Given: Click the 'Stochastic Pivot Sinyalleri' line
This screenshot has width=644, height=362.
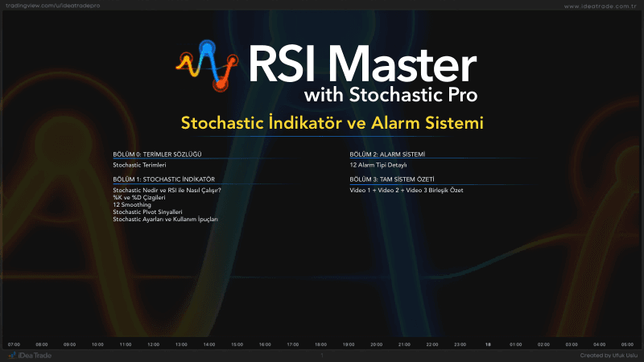Looking at the screenshot, I should [x=147, y=212].
